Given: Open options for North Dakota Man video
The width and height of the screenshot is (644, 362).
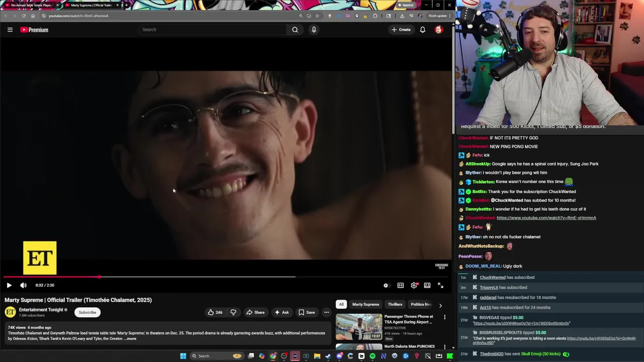Looking at the screenshot, I should 445,347.
